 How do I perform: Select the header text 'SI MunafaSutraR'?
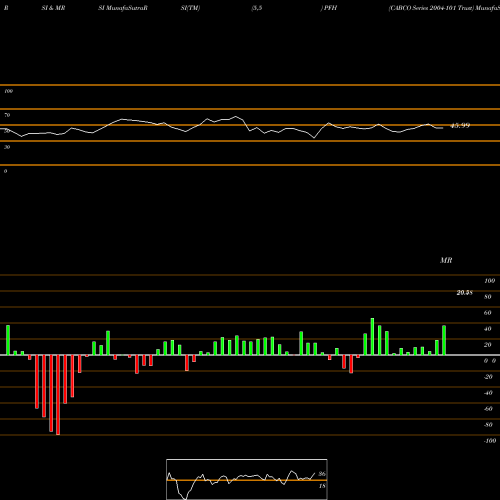pos(123,8)
